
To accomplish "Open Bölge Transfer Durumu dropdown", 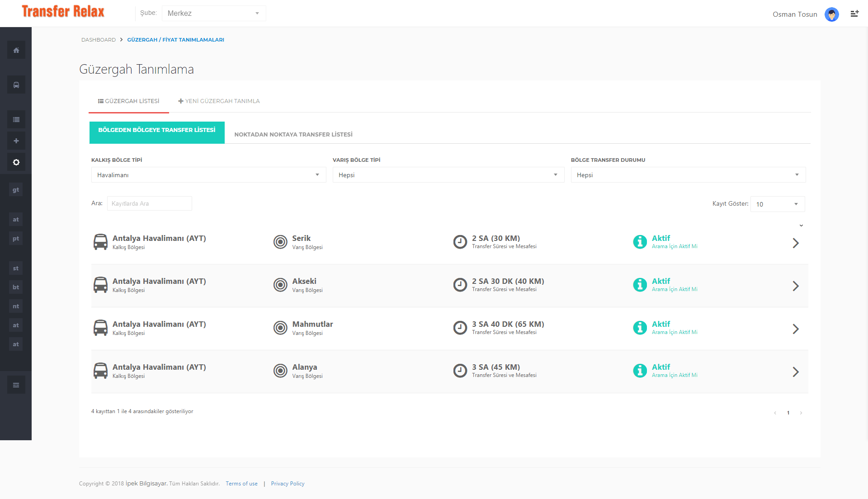I will pos(688,175).
